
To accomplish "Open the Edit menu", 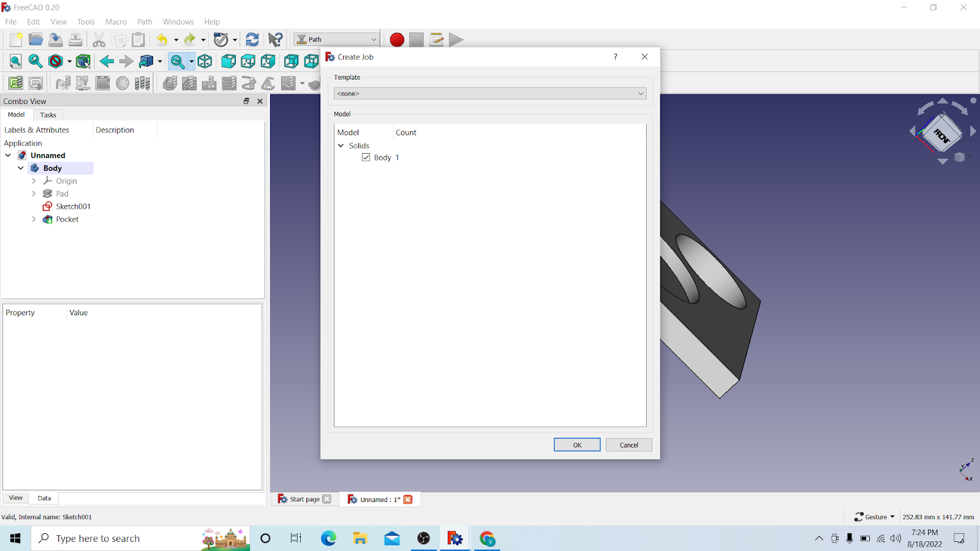I will 34,21.
